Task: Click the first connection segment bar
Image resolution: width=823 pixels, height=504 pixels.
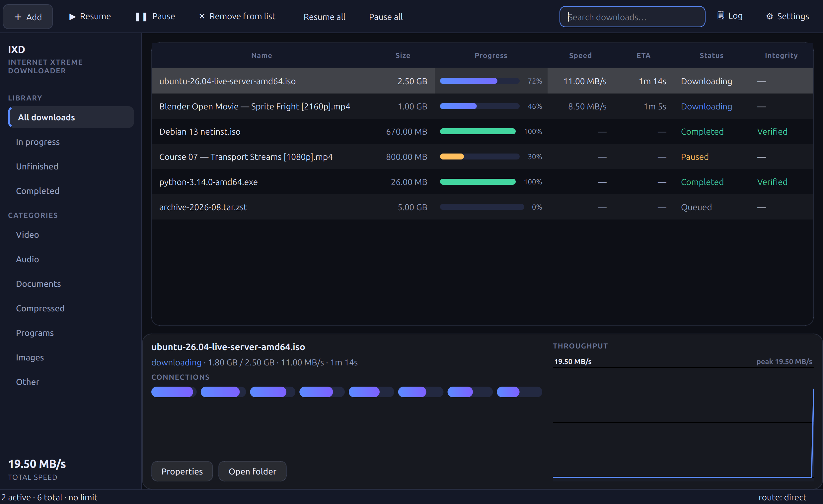Action: coord(174,392)
